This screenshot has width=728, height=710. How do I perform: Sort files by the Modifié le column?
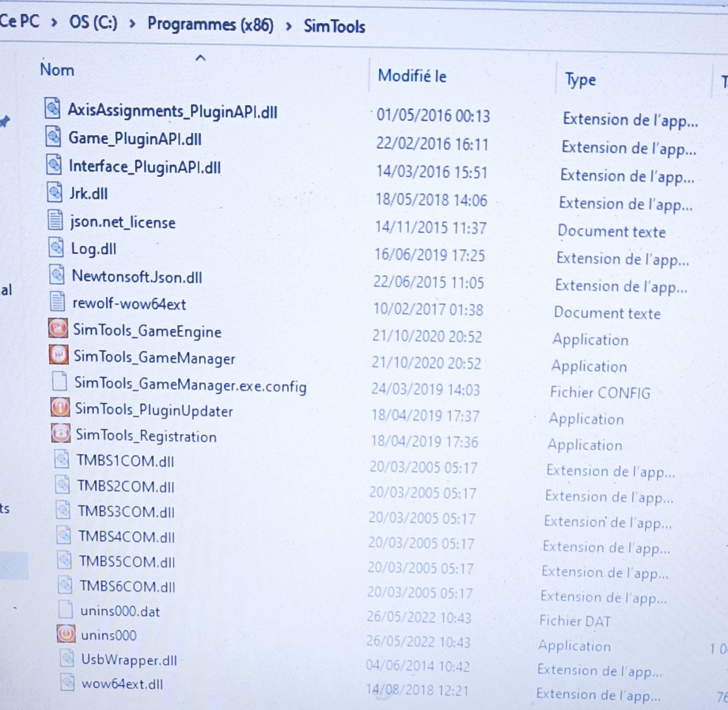(x=412, y=76)
